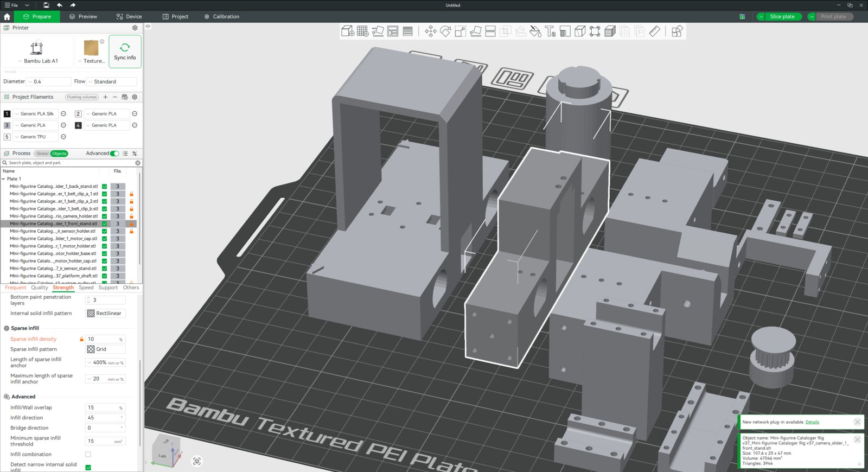Click the Add plate grid icon
Viewport: 868px width, 472px height.
363,31
